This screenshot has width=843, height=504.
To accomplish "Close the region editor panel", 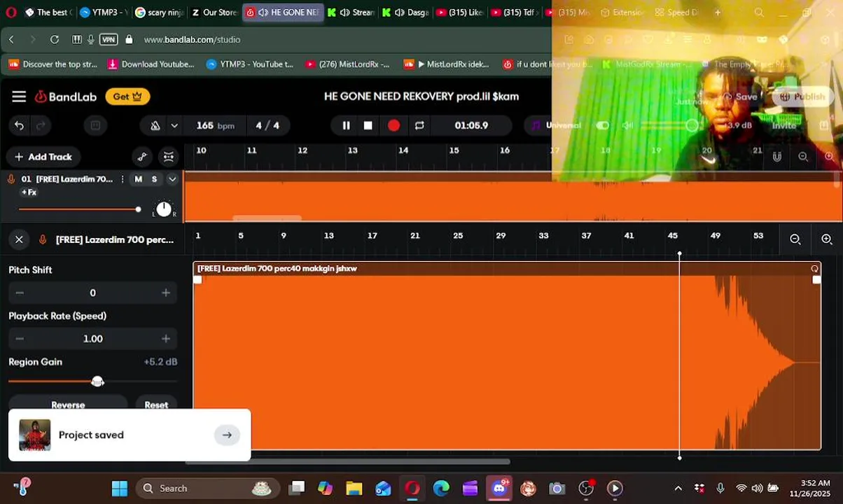I will (x=19, y=239).
